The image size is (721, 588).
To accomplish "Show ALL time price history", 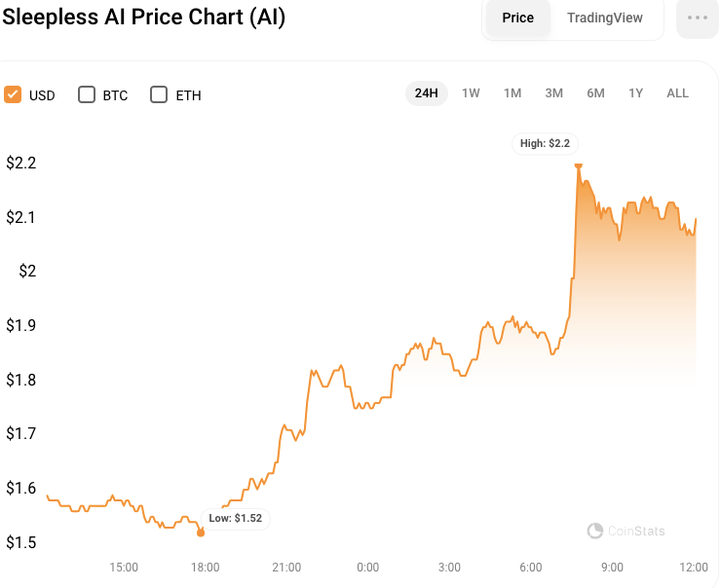I will pos(677,93).
